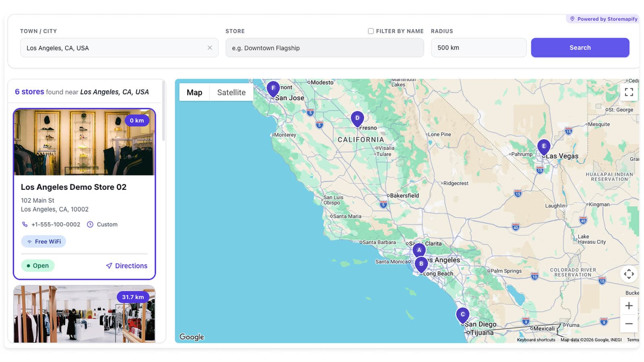Click the Store 02 photo thumbnail
The height and width of the screenshot is (362, 644).
(x=85, y=142)
